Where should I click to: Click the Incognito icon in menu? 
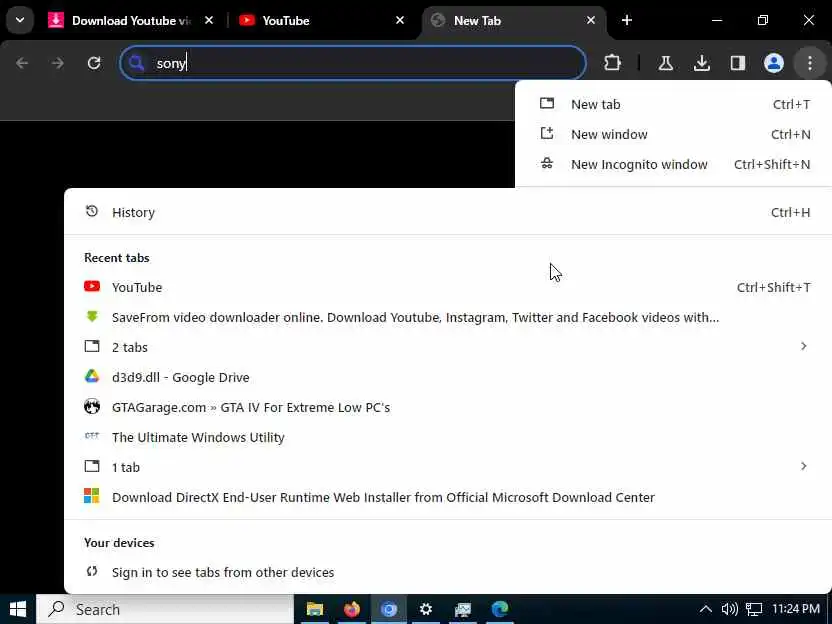[547, 163]
